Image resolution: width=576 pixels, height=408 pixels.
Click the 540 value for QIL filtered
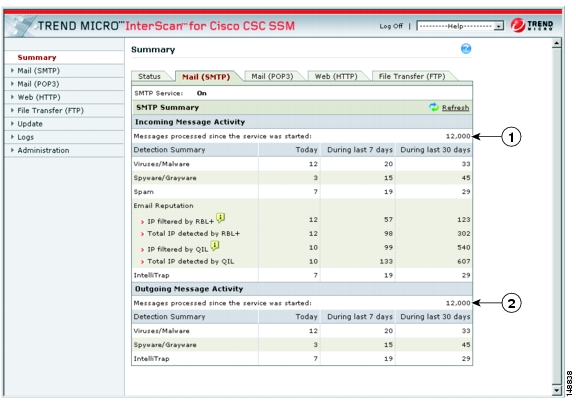[x=464, y=248]
